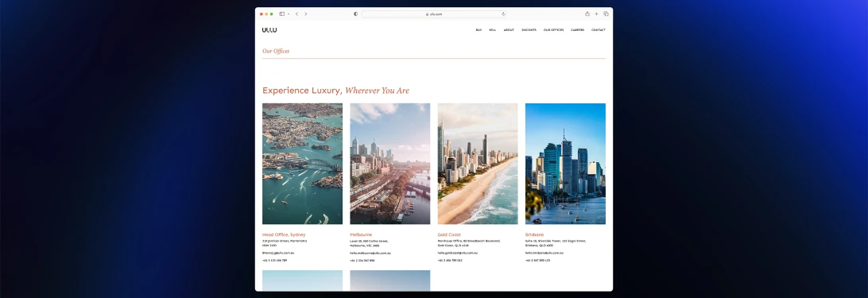The width and height of the screenshot is (868, 298).
Task: Click the Sydney office street address
Action: coord(285,243)
